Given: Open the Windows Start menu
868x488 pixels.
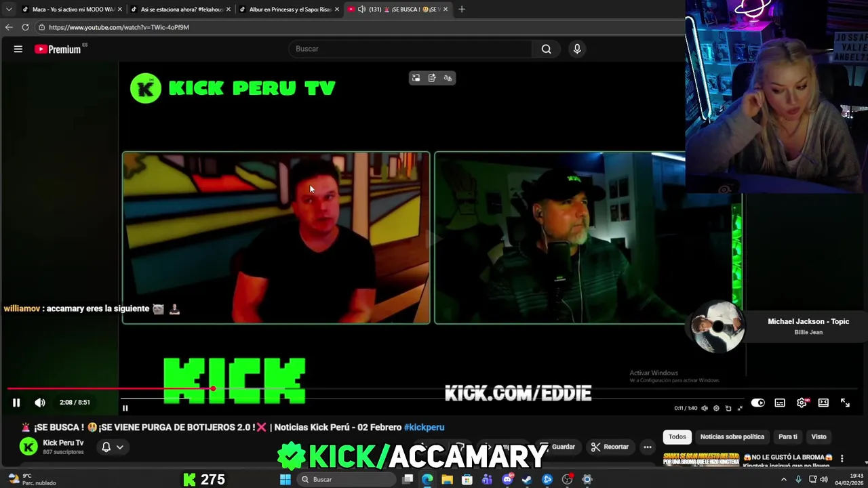Looking at the screenshot, I should pyautogui.click(x=285, y=479).
